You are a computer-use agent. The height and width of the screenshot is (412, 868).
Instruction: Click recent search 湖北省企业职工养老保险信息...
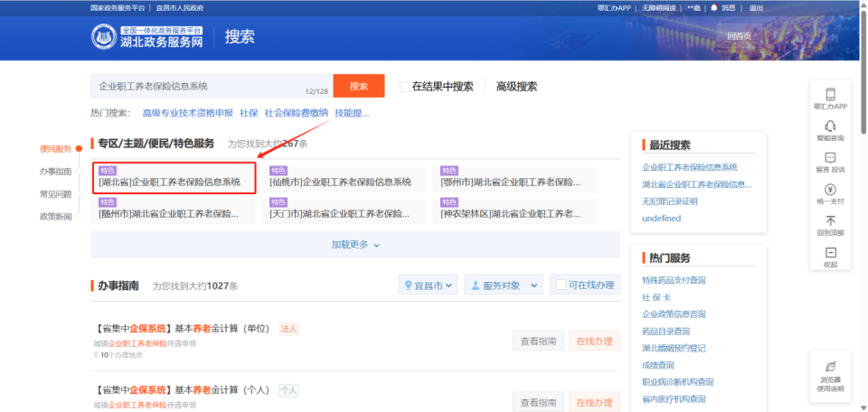coord(697,184)
